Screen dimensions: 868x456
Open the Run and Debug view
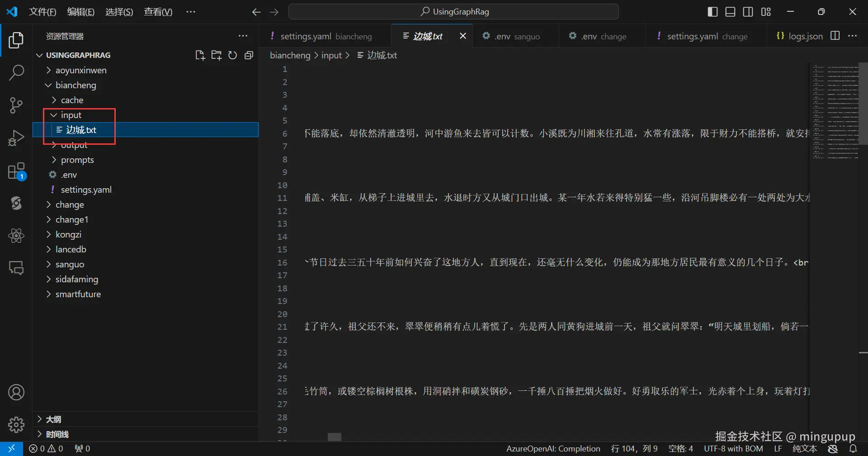tap(16, 138)
